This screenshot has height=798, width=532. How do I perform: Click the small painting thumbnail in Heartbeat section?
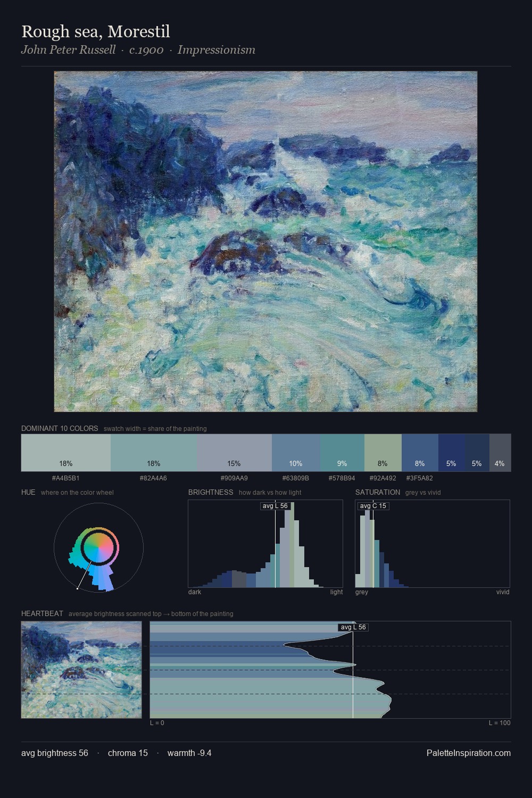(x=81, y=670)
